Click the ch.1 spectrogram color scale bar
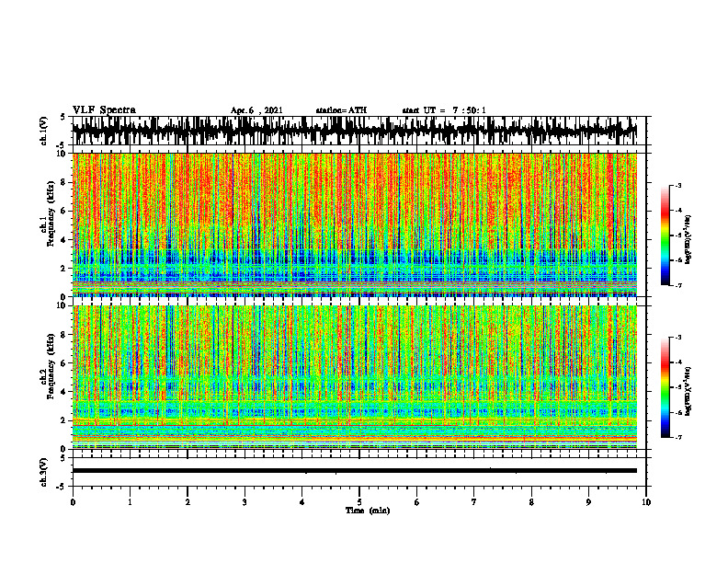The height and width of the screenshot is (563, 728). (x=665, y=236)
